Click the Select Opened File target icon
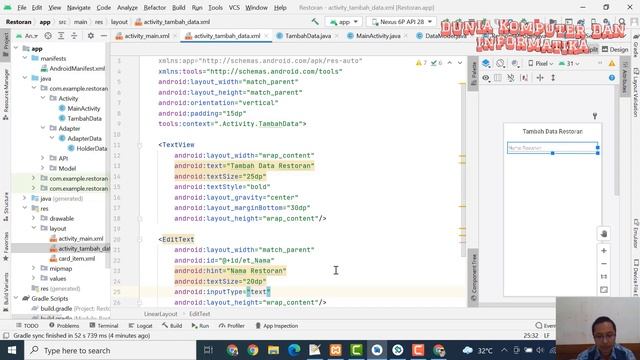640x360 pixels. tap(48, 36)
